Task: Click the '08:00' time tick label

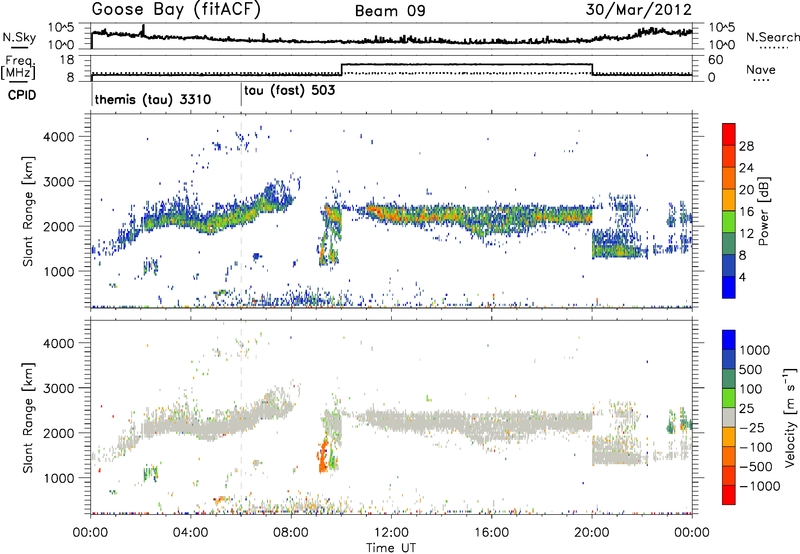Action: click(291, 533)
